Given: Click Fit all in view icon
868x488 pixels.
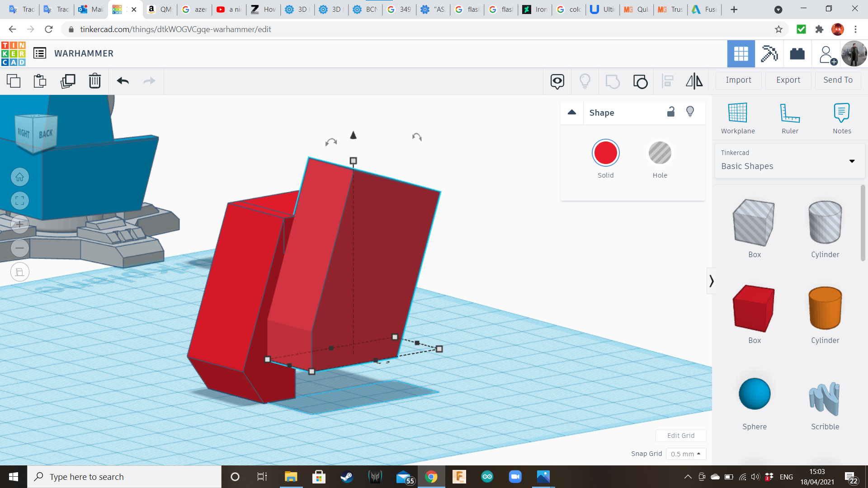Looking at the screenshot, I should tap(20, 201).
